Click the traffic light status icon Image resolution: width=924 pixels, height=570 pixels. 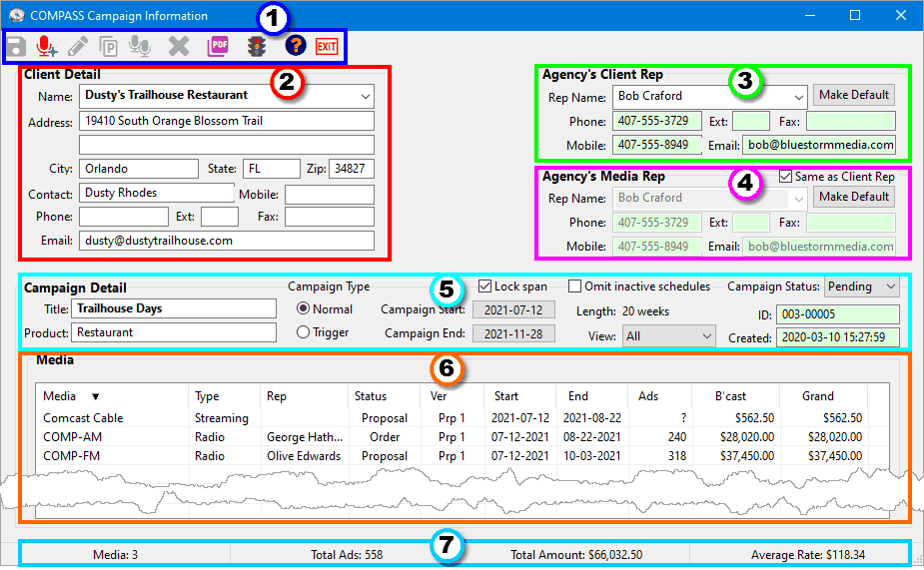(x=258, y=46)
